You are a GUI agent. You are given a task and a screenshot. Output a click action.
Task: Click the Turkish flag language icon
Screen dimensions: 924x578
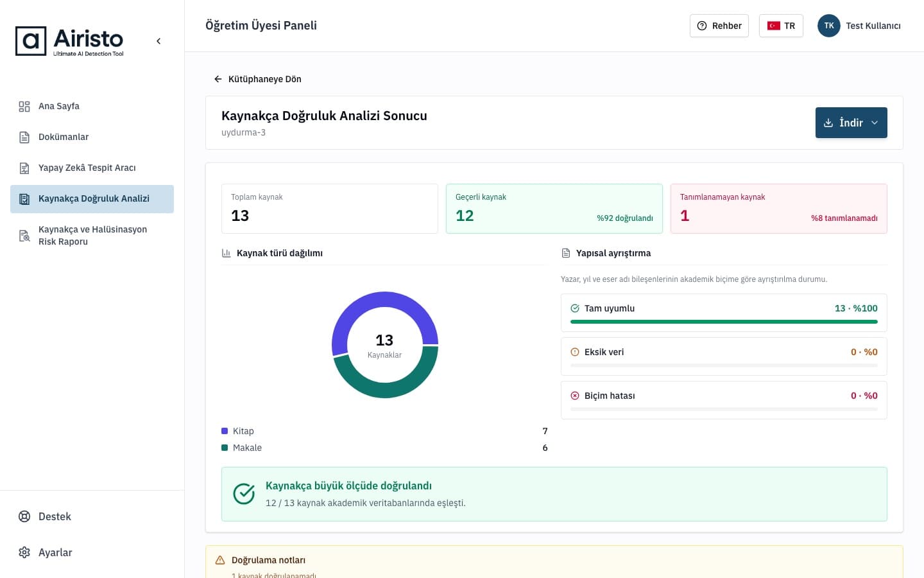click(x=774, y=26)
